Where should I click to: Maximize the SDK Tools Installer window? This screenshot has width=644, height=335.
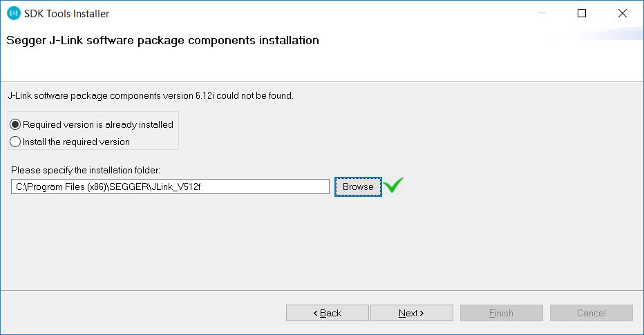582,13
